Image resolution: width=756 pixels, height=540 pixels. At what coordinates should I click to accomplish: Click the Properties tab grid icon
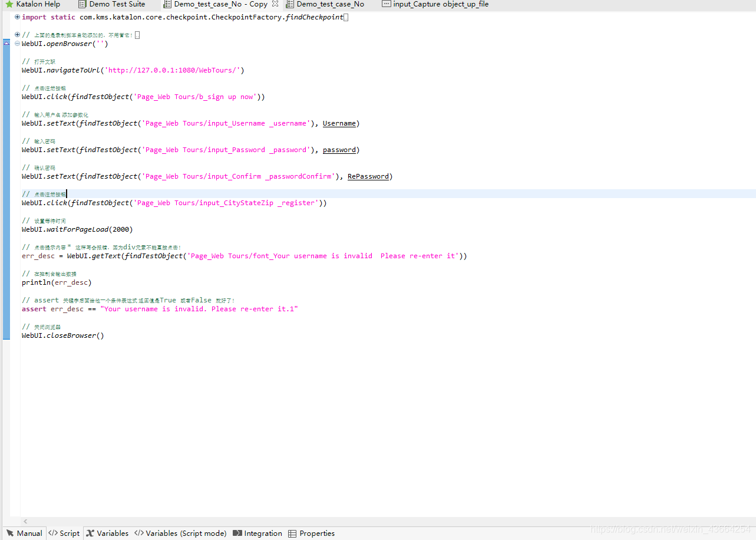point(292,534)
